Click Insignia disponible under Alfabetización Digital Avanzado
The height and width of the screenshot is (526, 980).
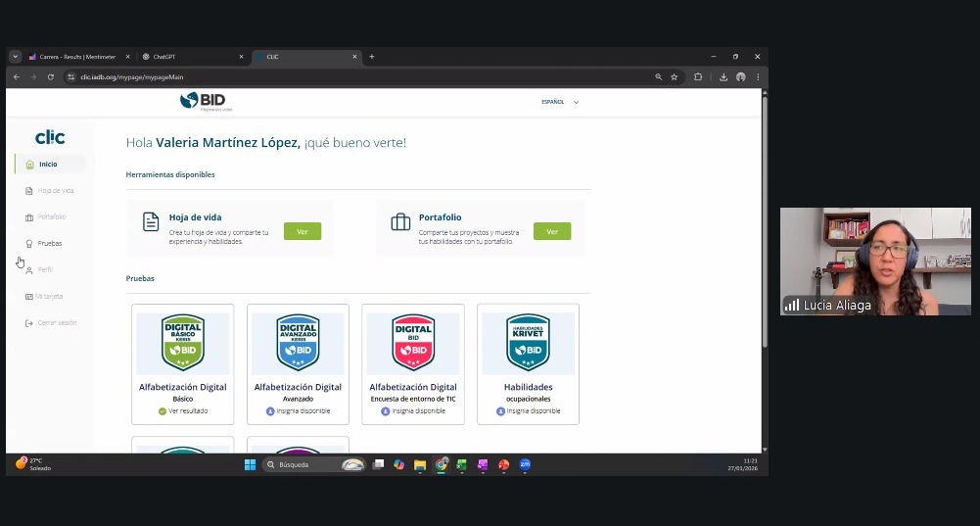[299, 411]
